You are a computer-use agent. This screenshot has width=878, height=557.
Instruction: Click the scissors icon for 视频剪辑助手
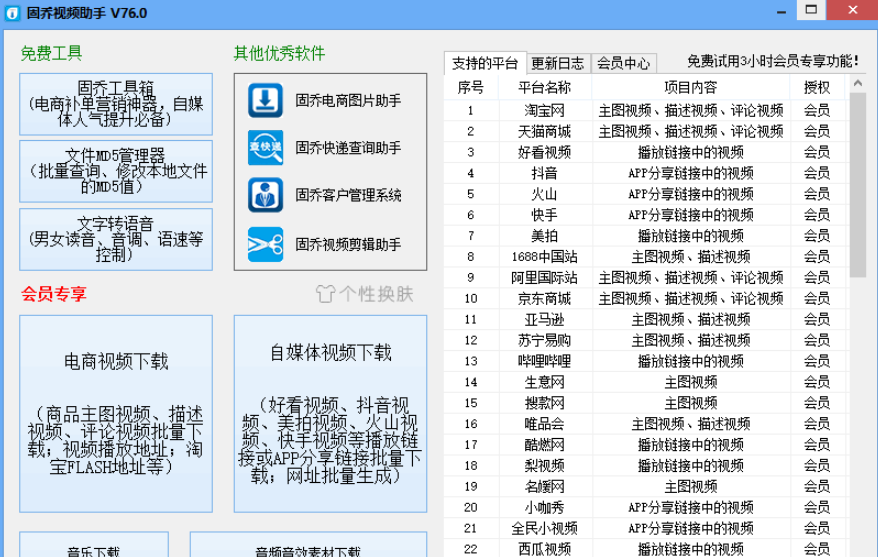(265, 244)
